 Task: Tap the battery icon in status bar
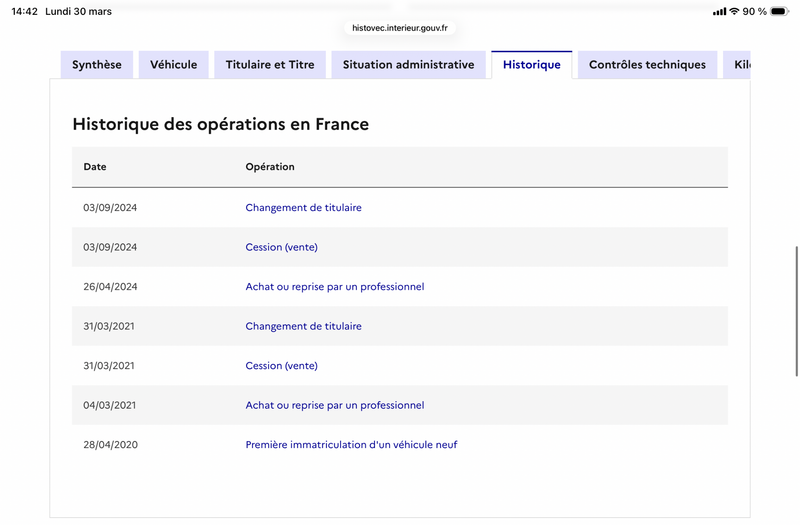[779, 12]
